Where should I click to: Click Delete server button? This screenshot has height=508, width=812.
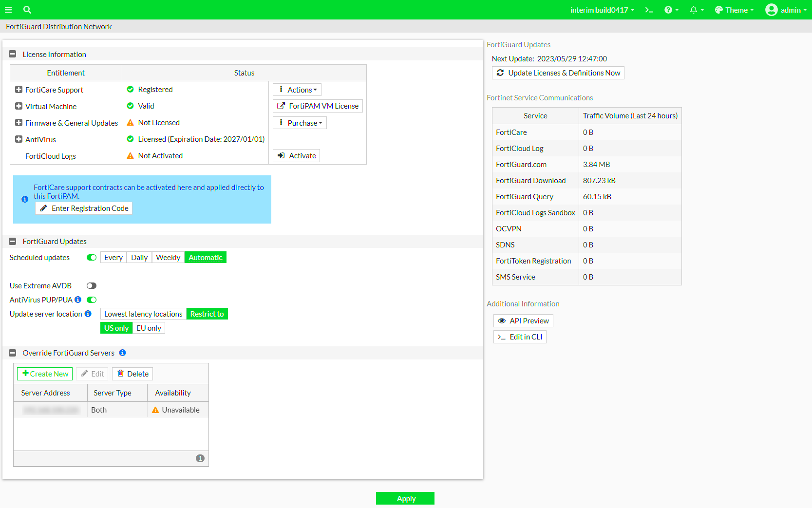pos(132,374)
